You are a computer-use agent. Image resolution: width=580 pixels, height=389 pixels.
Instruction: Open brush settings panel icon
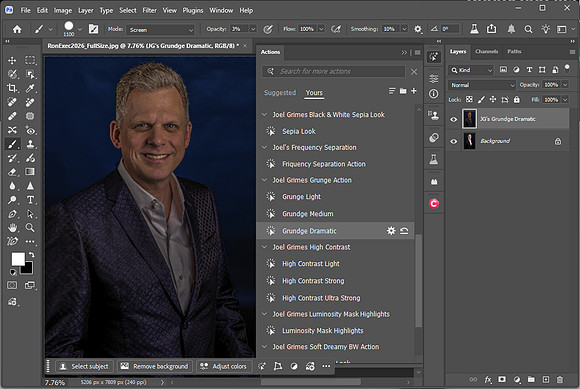[x=94, y=29]
